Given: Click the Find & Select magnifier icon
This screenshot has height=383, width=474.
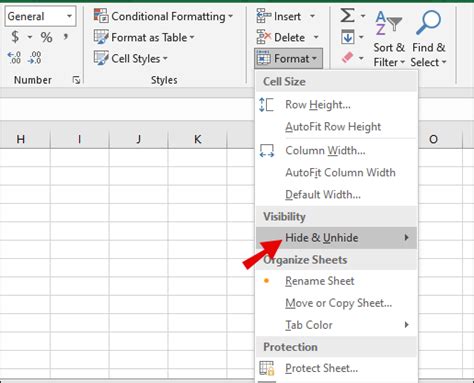Looking at the screenshot, I should point(429,23).
